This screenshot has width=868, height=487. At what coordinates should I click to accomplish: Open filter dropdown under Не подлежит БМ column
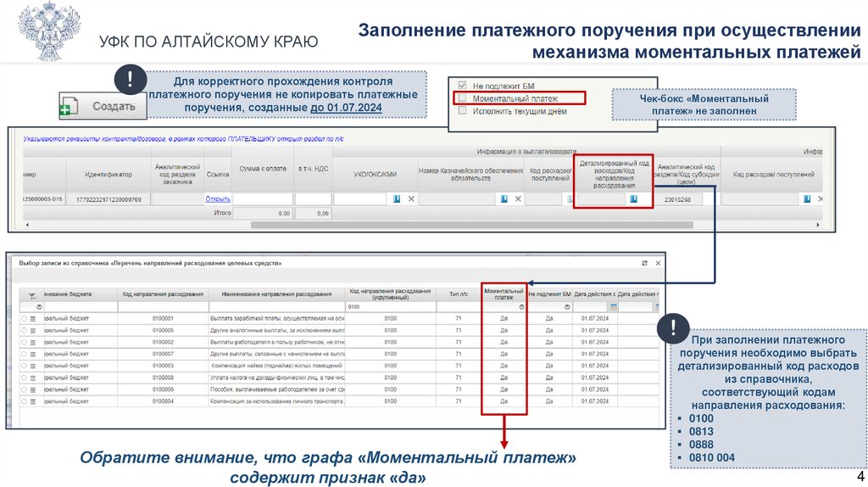567,307
